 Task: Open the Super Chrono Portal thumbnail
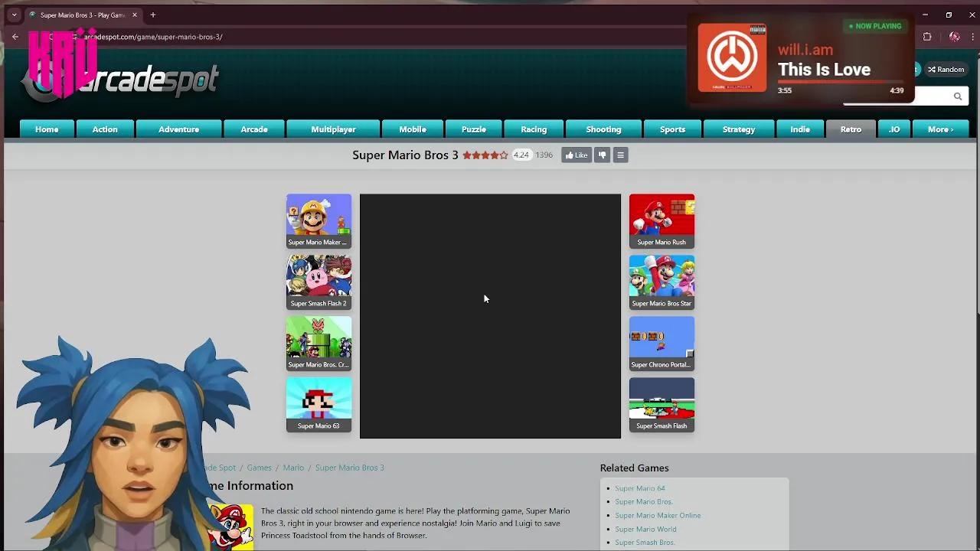[661, 344]
